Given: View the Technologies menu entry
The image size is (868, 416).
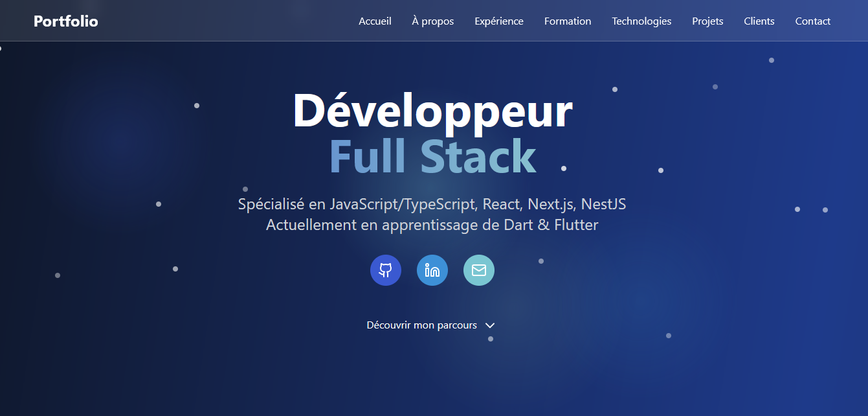Looking at the screenshot, I should [641, 21].
